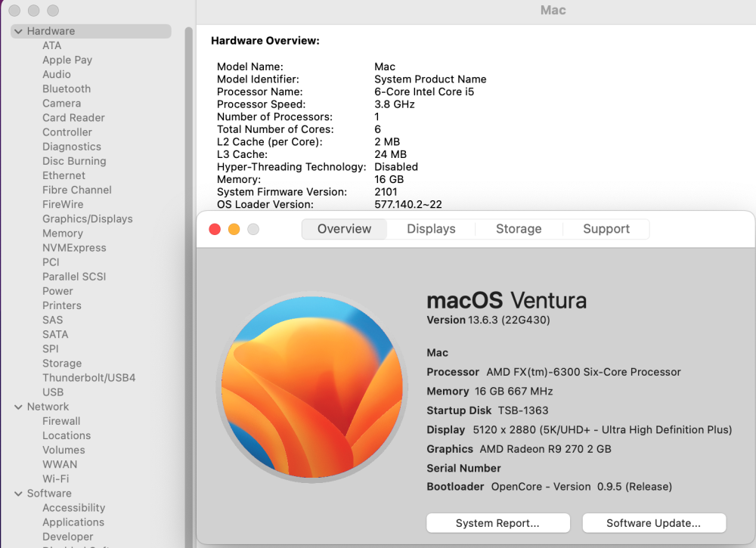
Task: Open Accessibility under Software
Action: coord(74,509)
